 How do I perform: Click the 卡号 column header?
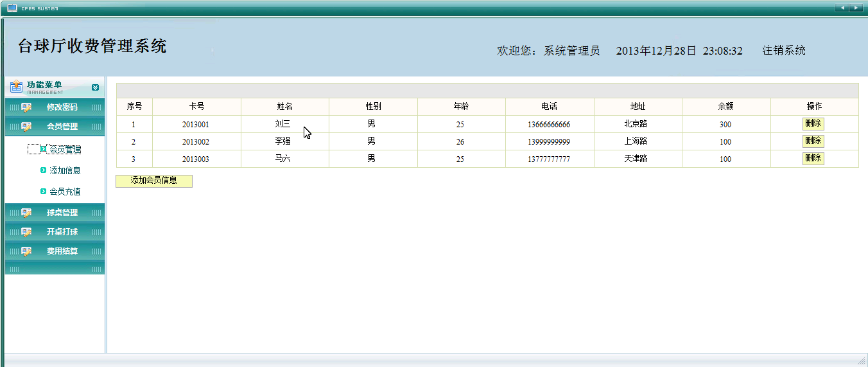[x=196, y=107]
